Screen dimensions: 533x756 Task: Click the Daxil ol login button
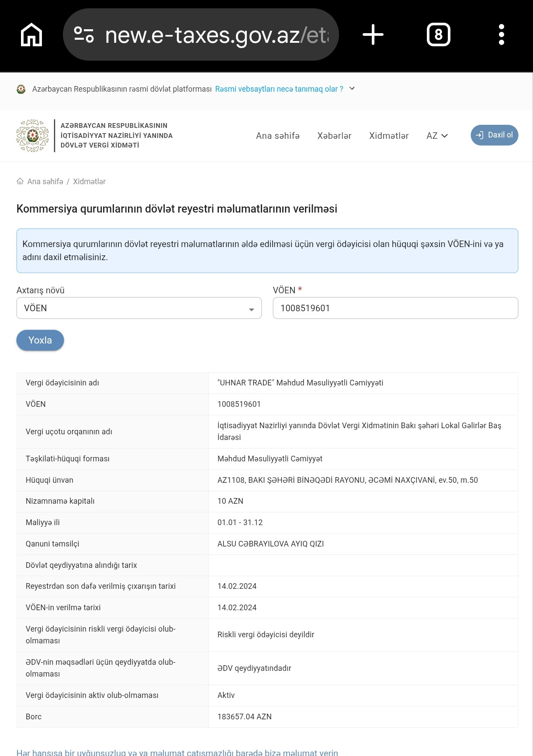click(x=494, y=135)
